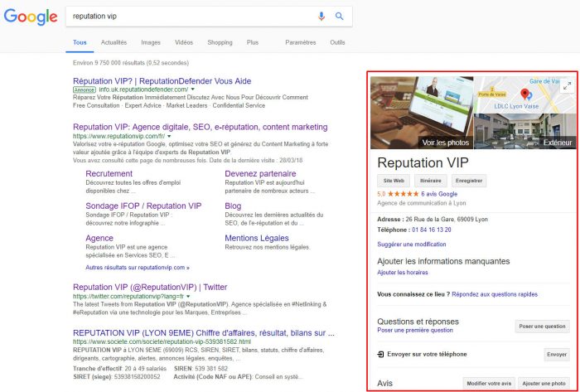
Task: Open the Mentions Légales sitelink
Action: [257, 238]
